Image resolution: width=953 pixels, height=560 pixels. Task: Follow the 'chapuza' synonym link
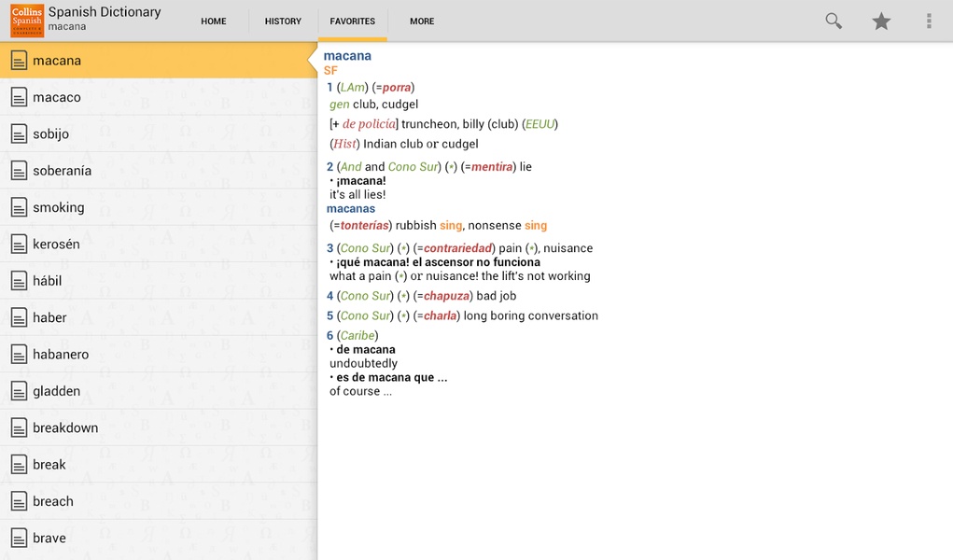447,296
